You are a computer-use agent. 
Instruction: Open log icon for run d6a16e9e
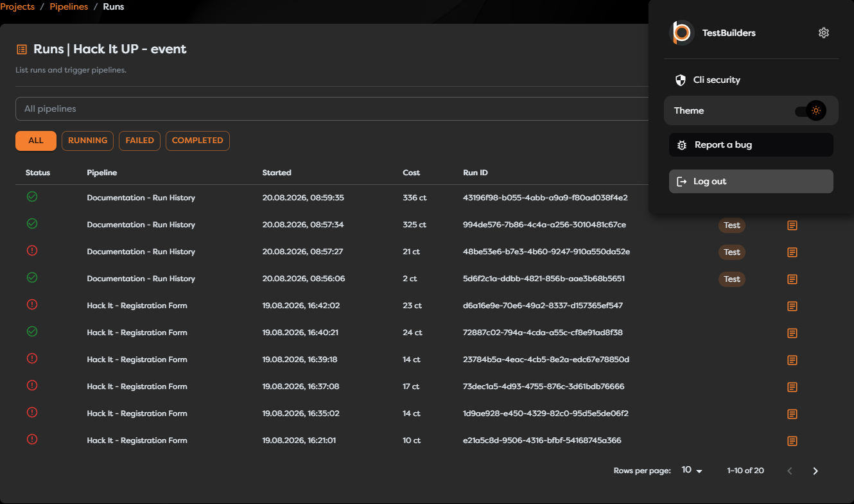point(792,306)
